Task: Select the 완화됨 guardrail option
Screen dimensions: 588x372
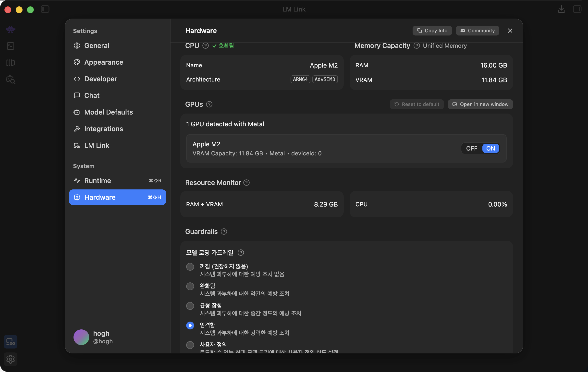Action: 190,286
